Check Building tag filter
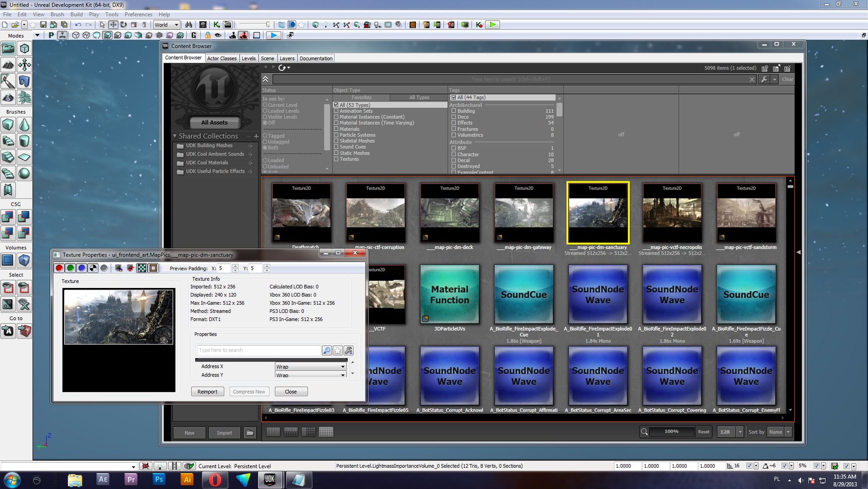The width and height of the screenshot is (868, 489). [x=454, y=111]
